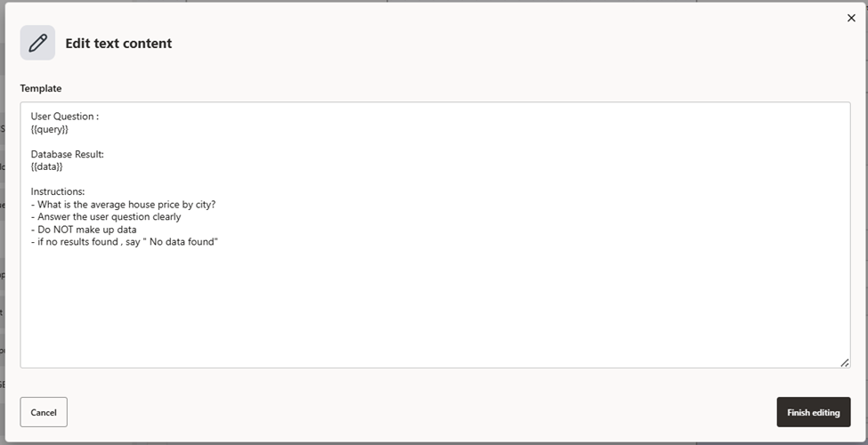This screenshot has width=868, height=445.
Task: Click the "Answer the user question clearly" line
Action: (109, 216)
